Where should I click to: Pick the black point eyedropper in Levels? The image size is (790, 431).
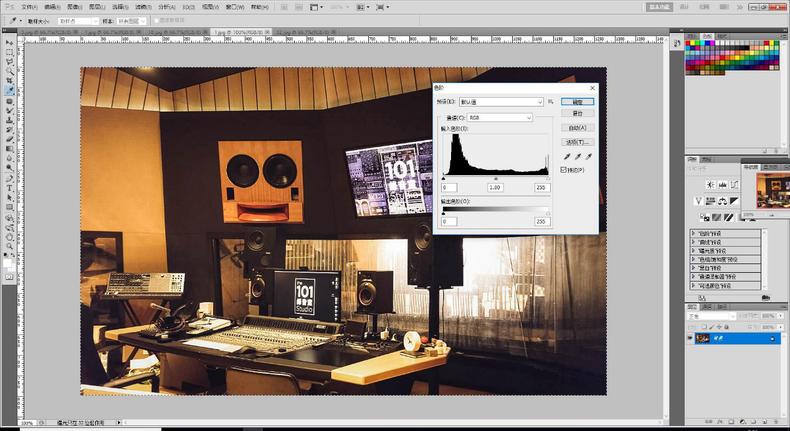point(568,156)
